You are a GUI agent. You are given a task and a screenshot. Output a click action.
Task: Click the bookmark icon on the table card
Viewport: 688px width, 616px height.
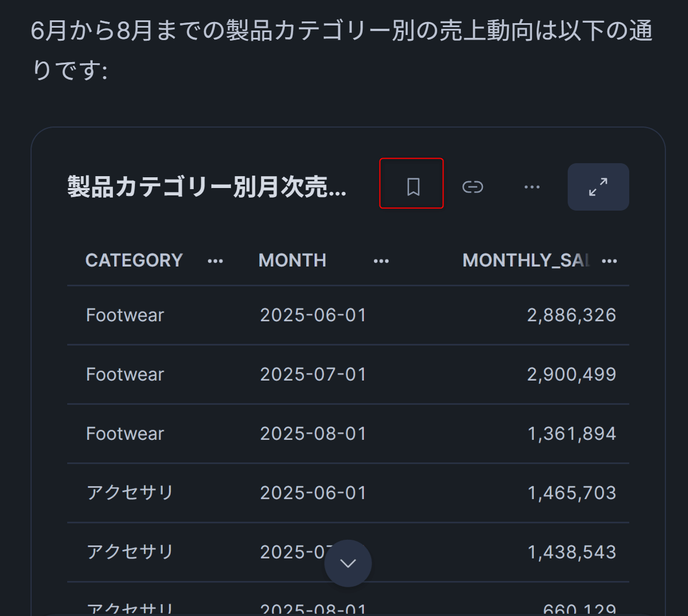[413, 186]
